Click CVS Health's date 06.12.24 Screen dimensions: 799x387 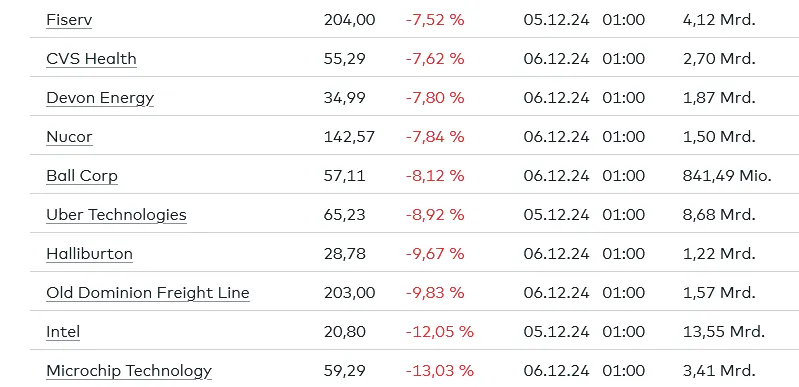pos(556,59)
